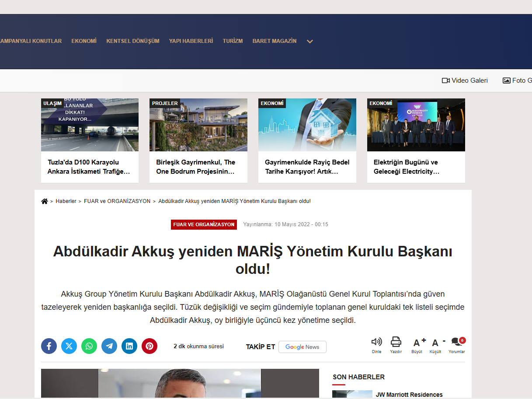The width and height of the screenshot is (532, 399).
Task: Share article on Facebook
Action: (x=49, y=346)
